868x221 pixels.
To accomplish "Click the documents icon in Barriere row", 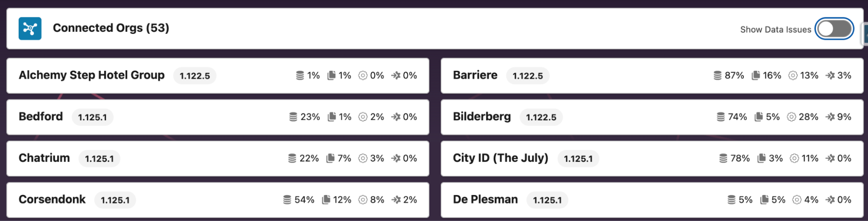I will [x=756, y=76].
